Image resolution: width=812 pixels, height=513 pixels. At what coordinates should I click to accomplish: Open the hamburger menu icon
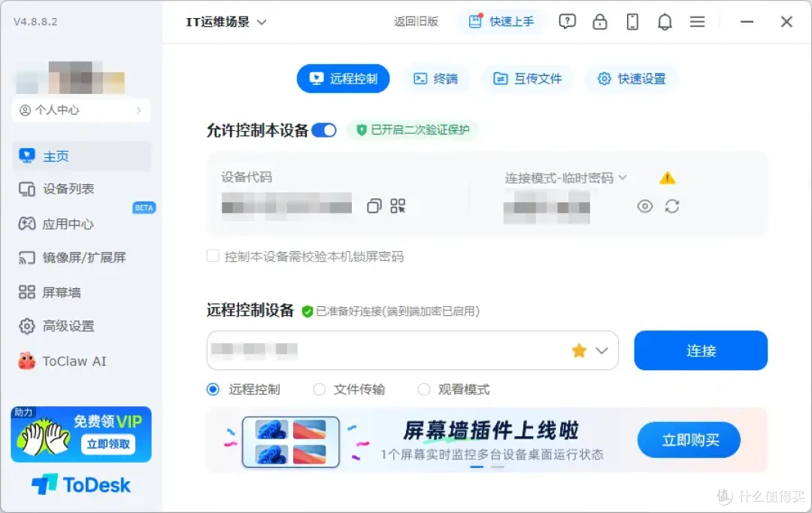[x=698, y=22]
